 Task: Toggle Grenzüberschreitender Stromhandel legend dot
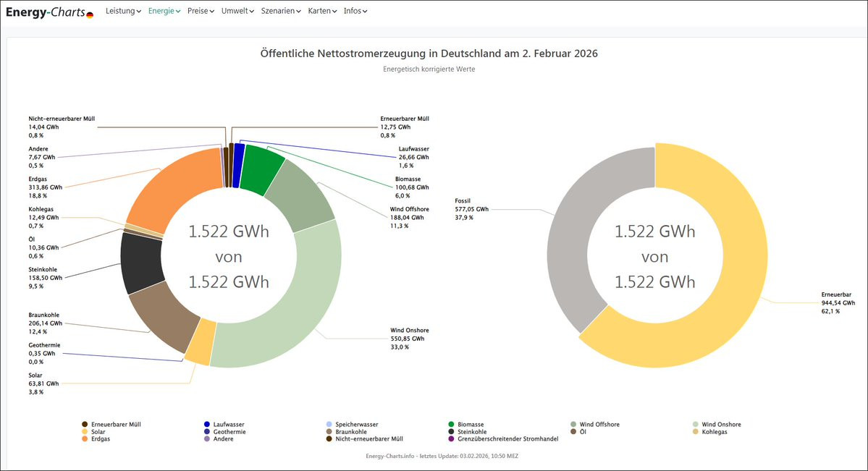[x=451, y=439]
